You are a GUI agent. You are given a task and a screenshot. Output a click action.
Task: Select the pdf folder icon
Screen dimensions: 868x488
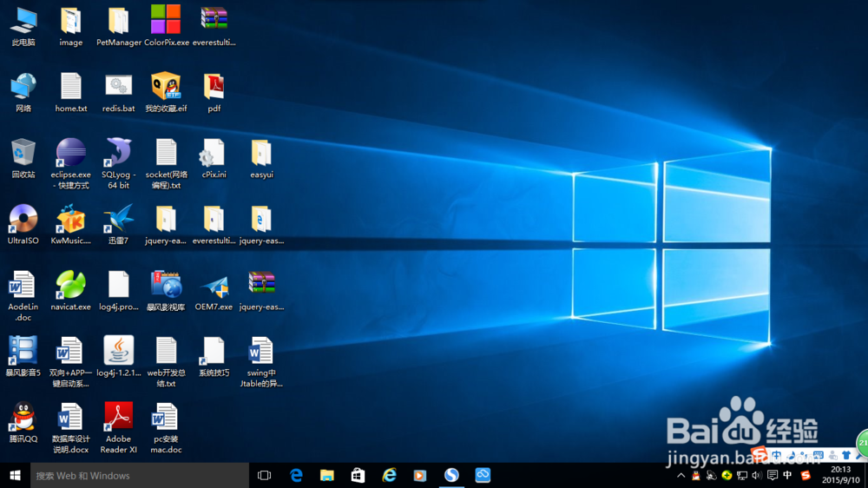pos(214,93)
